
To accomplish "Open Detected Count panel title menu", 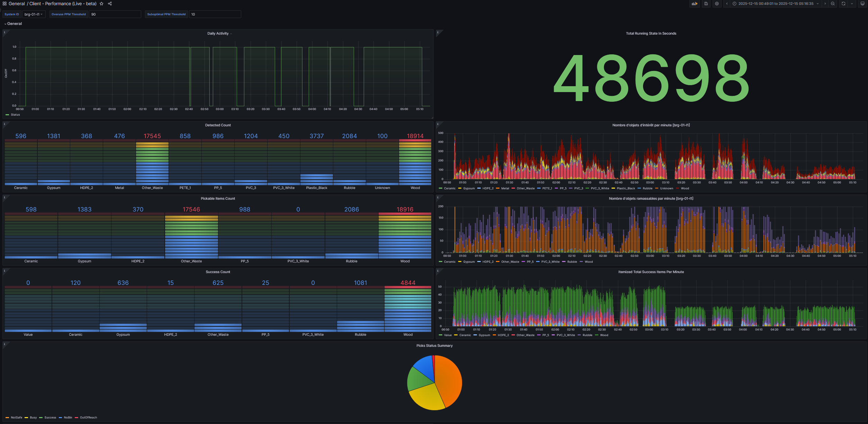I will tap(218, 125).
